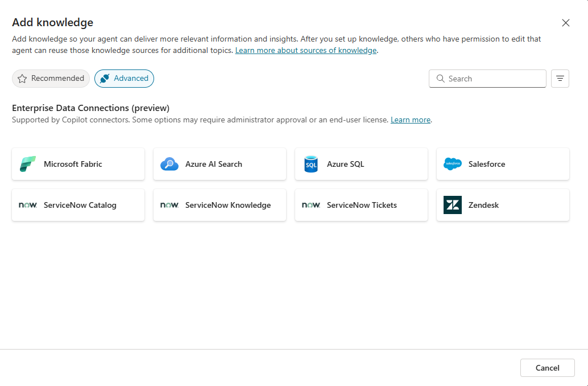Open the Learn more link for Copilot connectors
Screen dimensions: 588x386
tap(410, 120)
